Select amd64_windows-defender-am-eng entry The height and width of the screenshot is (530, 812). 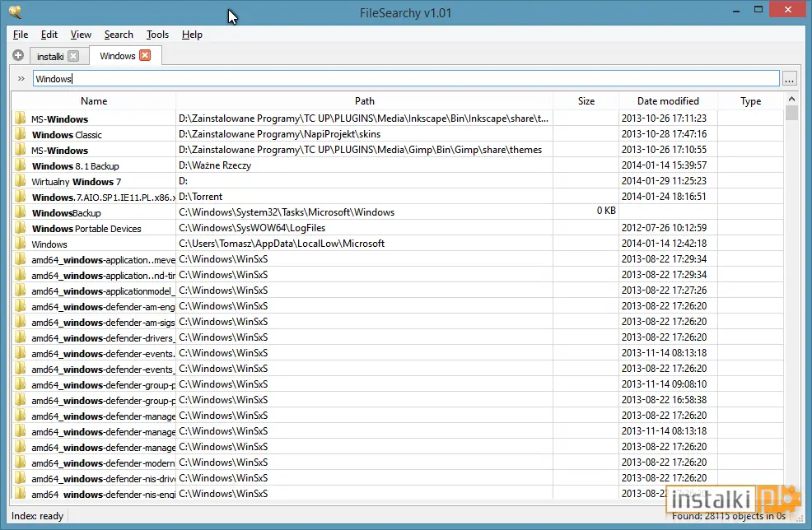click(103, 307)
